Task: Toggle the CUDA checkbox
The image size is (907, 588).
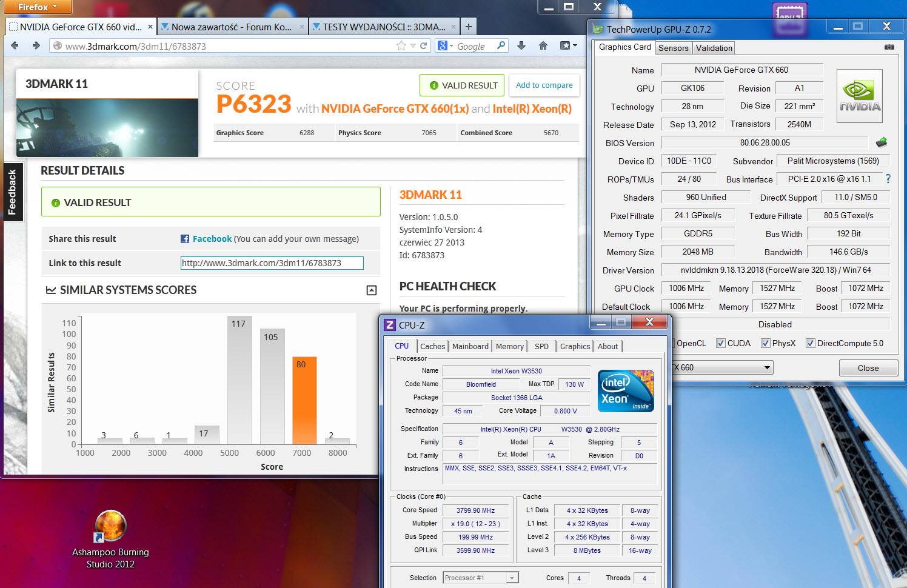Action: click(x=721, y=343)
